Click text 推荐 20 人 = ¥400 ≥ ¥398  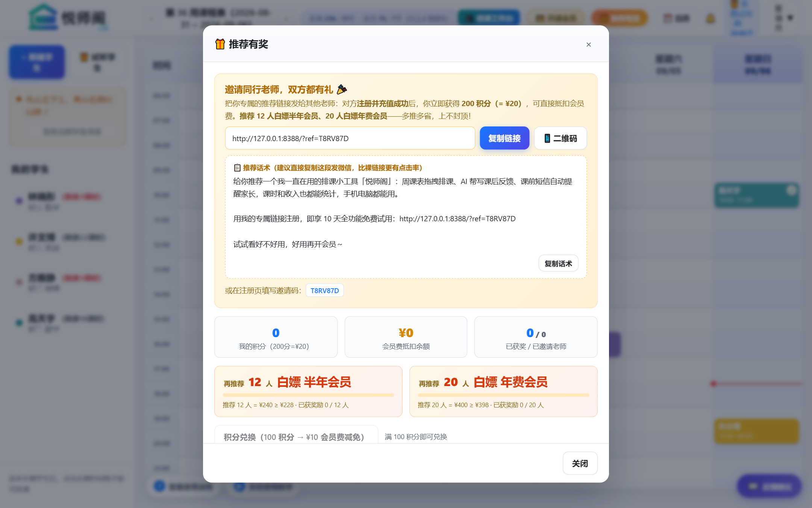tap(453, 405)
